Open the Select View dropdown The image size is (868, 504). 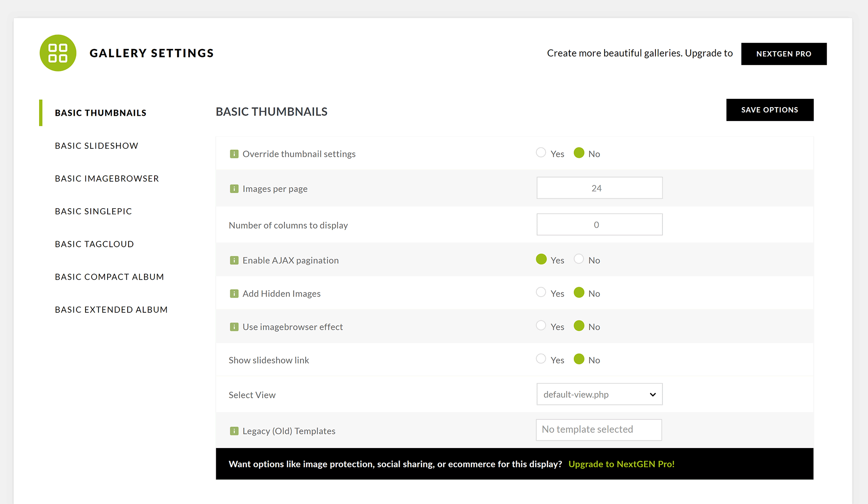[599, 394]
